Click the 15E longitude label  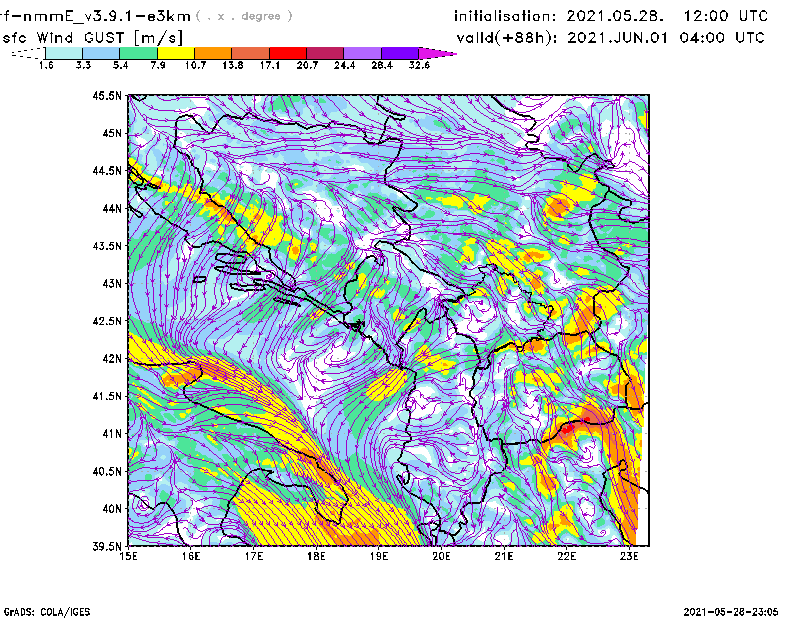coord(128,556)
